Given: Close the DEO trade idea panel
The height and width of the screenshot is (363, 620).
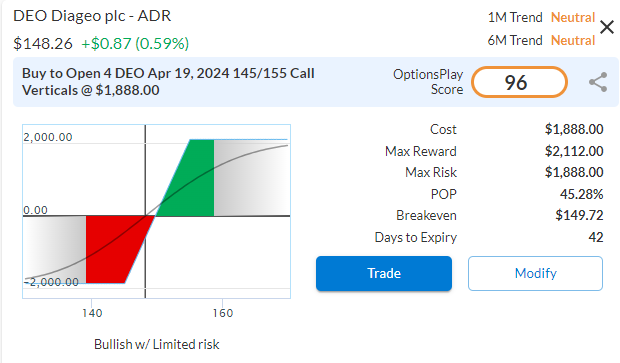Looking at the screenshot, I should pos(607,28).
